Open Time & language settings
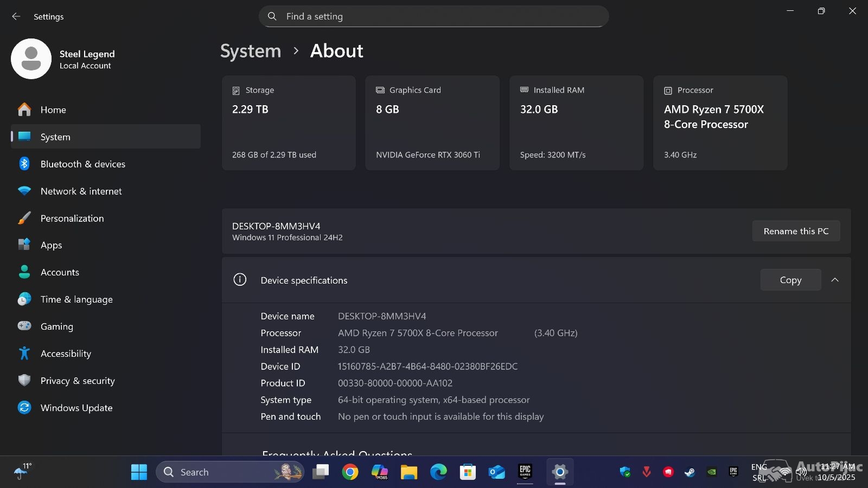Image resolution: width=868 pixels, height=488 pixels. point(76,299)
